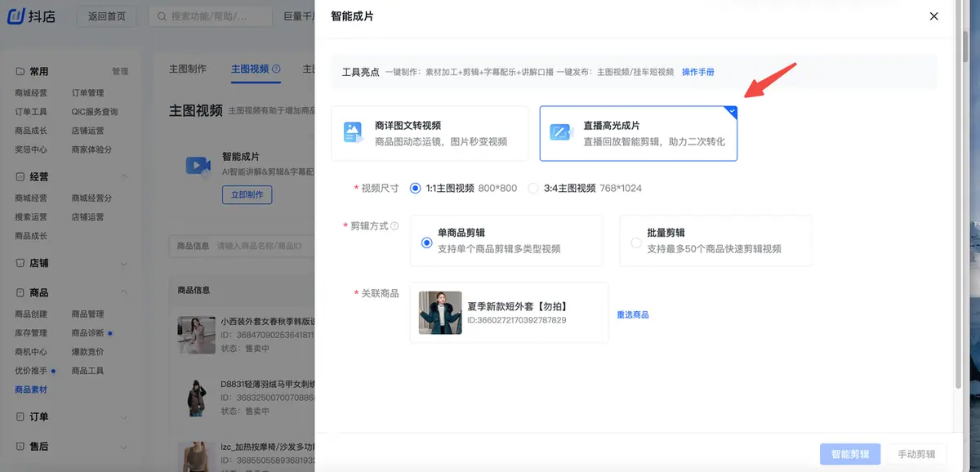
Task: Select the 商详图文转视频 card
Action: 430,133
